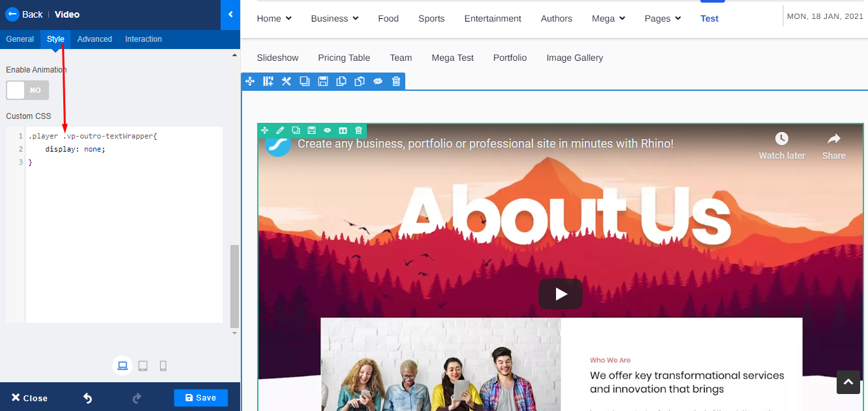Click the blue Save button

point(200,398)
